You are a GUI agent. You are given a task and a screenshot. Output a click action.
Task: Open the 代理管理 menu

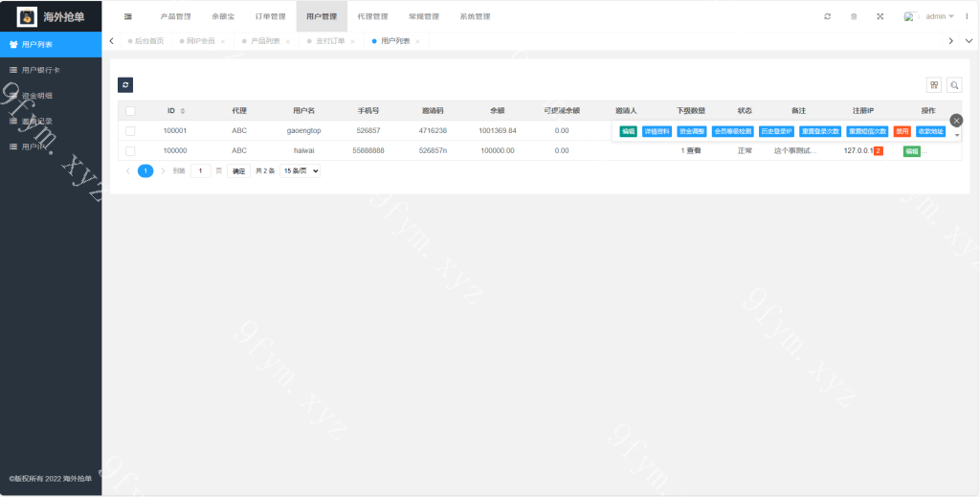372,17
